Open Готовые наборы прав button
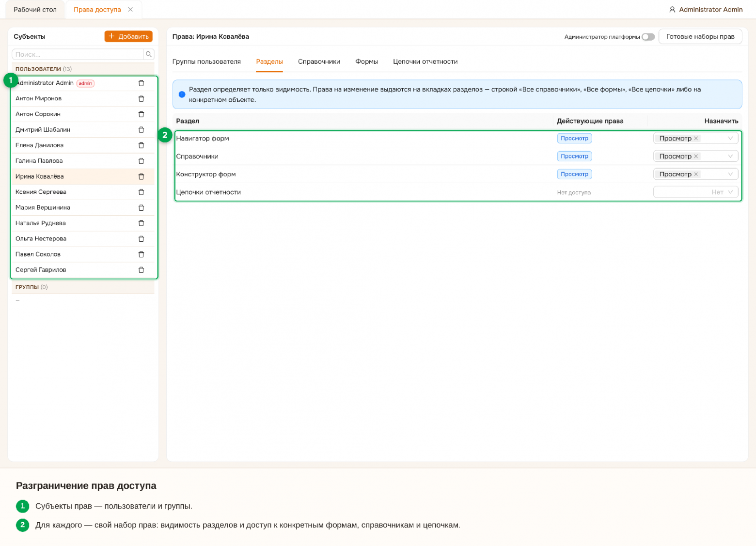The image size is (756, 546). tap(700, 36)
